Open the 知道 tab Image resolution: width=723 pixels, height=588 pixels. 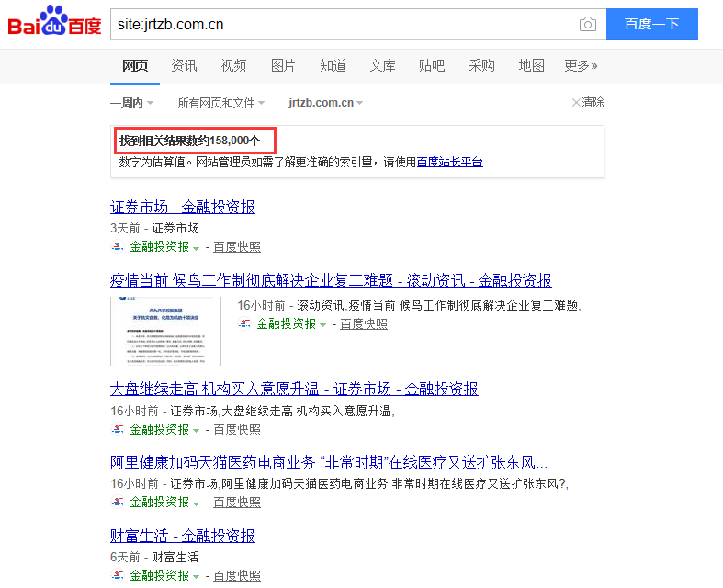coord(333,65)
